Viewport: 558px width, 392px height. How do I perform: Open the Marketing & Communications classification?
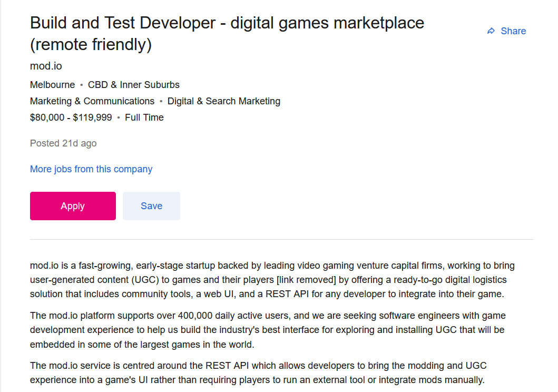[92, 101]
